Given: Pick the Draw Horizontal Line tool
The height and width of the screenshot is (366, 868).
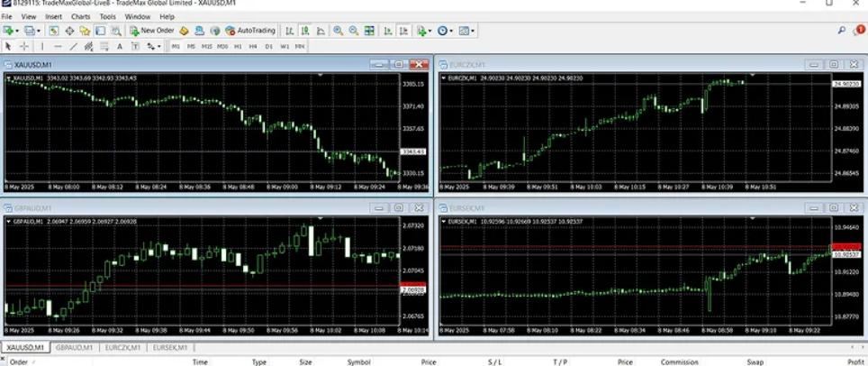Looking at the screenshot, I should tap(58, 46).
